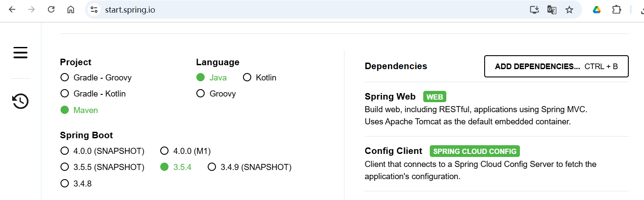The height and width of the screenshot is (200, 644).
Task: Click the Spring Web dependency title
Action: [x=390, y=97]
